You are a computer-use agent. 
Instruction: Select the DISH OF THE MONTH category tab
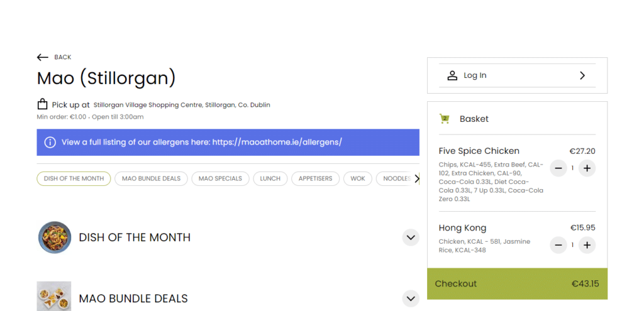tap(74, 179)
